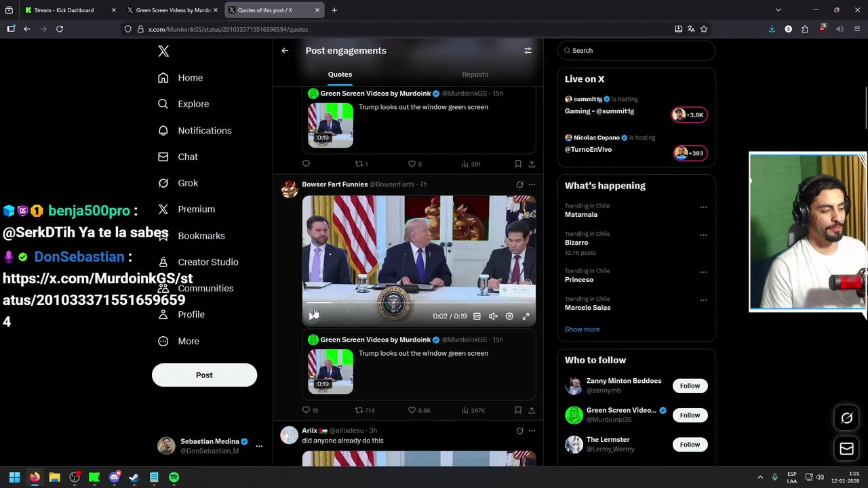The width and height of the screenshot is (868, 488).
Task: Follow Zanny Minton Beddoes
Action: (690, 386)
